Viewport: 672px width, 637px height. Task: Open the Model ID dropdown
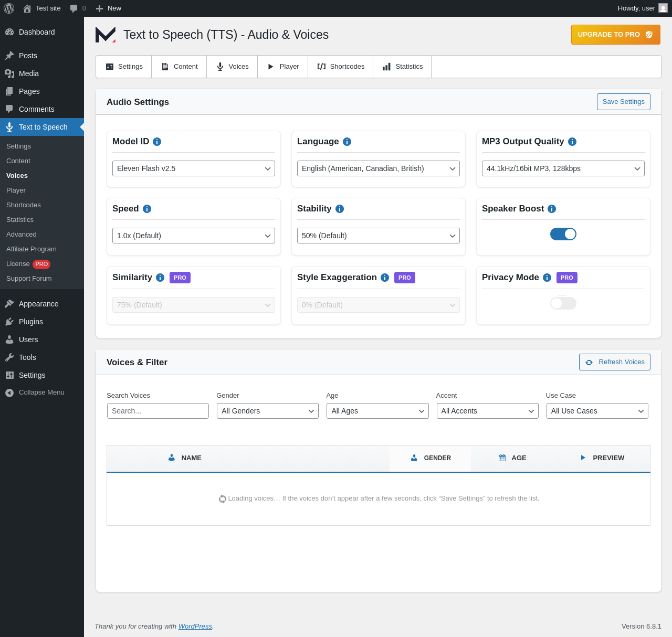pyautogui.click(x=194, y=168)
